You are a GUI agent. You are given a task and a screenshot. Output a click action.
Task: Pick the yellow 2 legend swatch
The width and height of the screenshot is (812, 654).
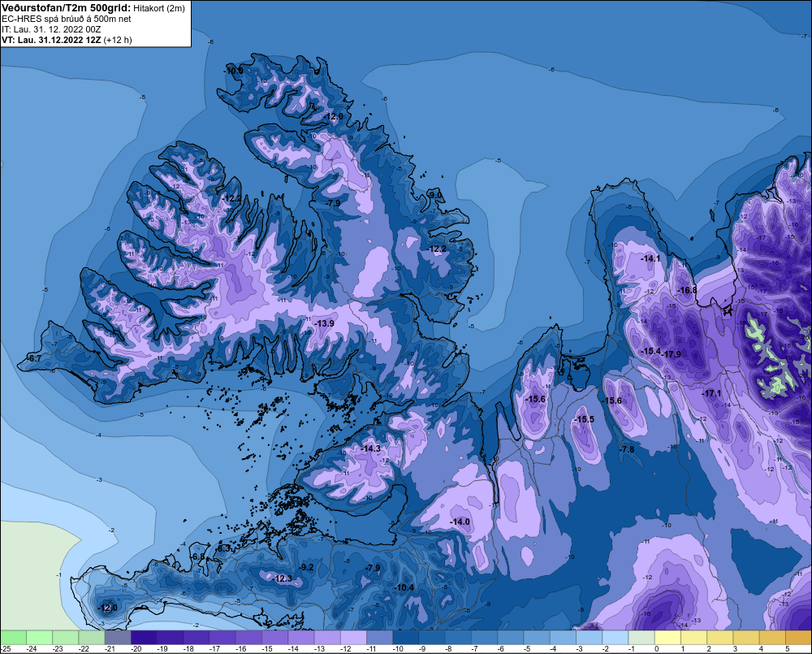click(720, 638)
